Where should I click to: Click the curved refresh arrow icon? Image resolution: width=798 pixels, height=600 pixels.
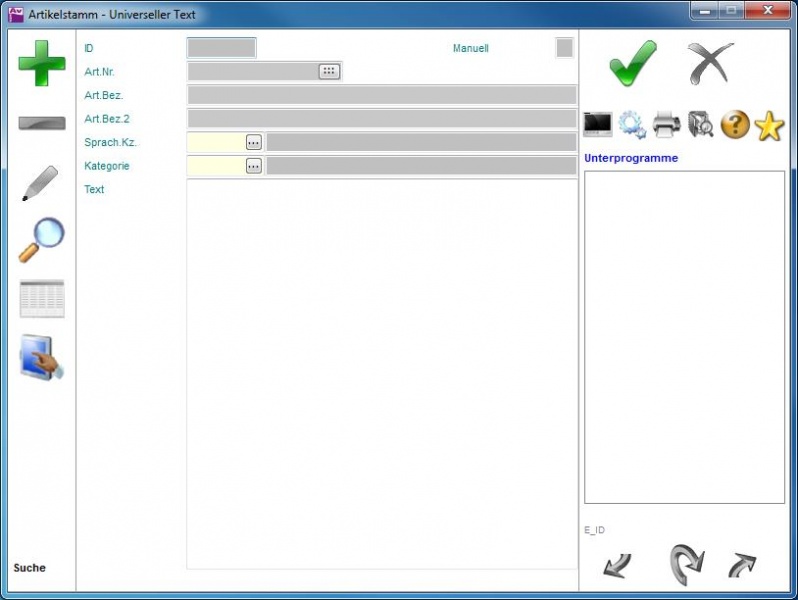pos(686,564)
